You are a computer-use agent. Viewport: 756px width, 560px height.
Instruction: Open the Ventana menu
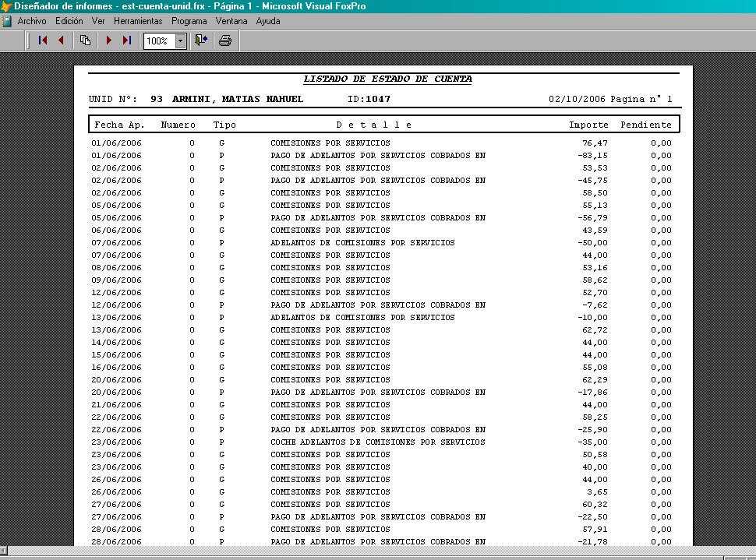point(231,21)
